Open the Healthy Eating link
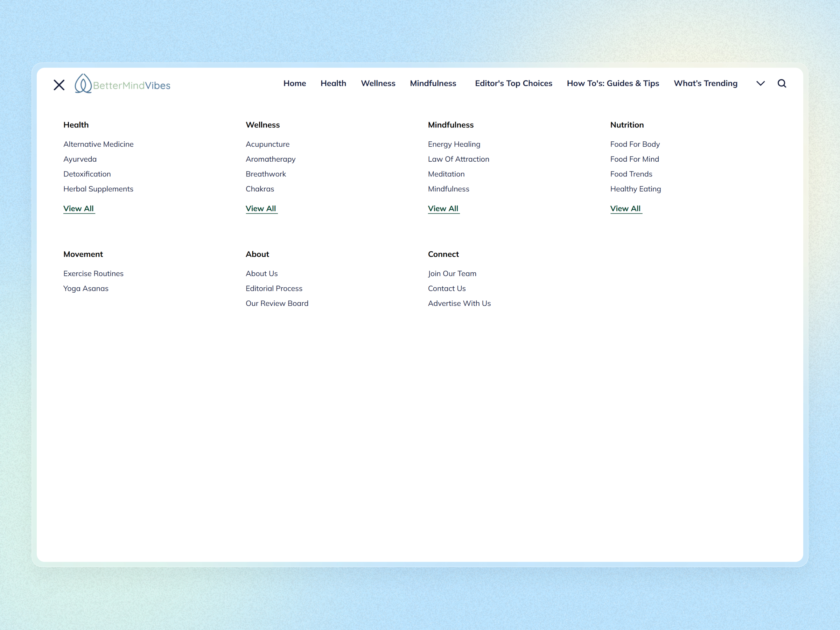Viewport: 840px width, 630px height. (x=635, y=189)
